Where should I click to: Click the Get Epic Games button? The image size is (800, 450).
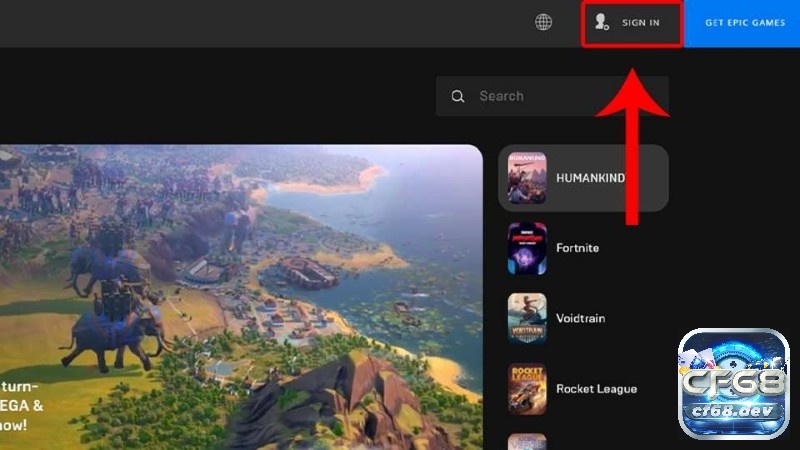coord(742,23)
